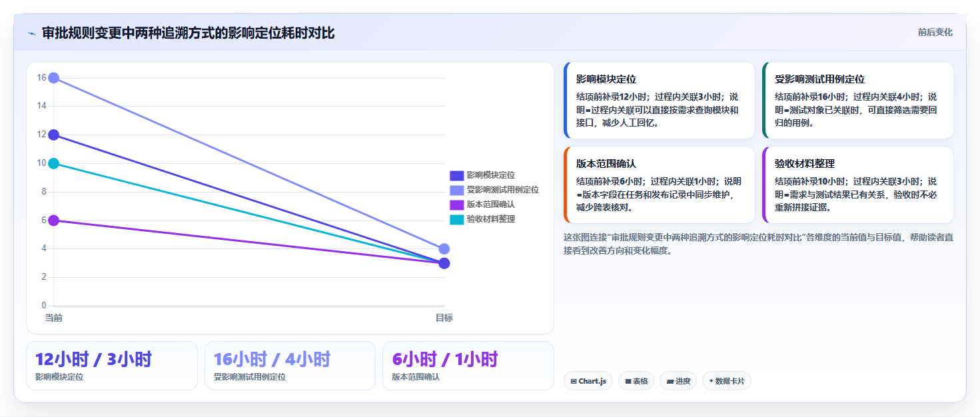Toggle the 验收材料整理 legend color swatch

[456, 219]
